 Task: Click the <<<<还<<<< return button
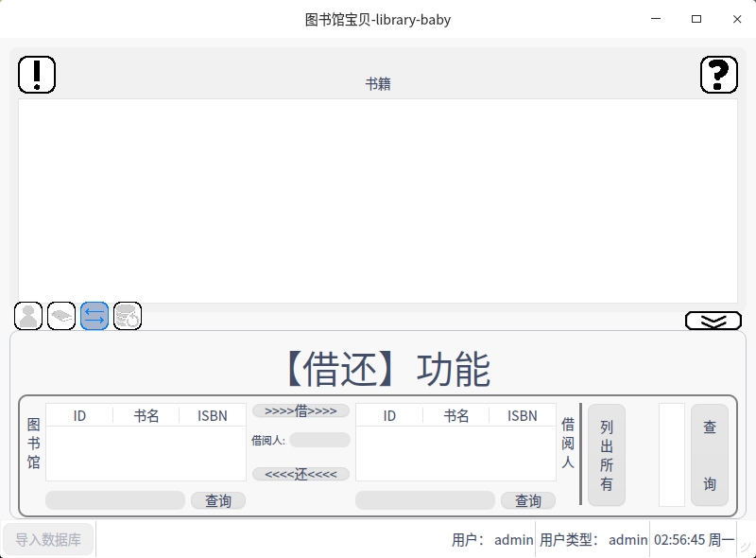301,474
